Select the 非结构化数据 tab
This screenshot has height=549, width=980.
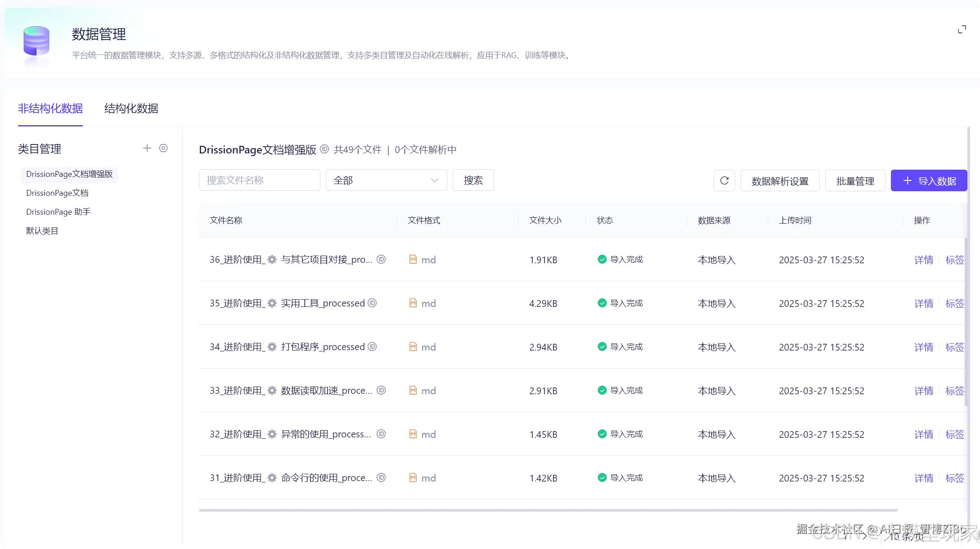50,108
